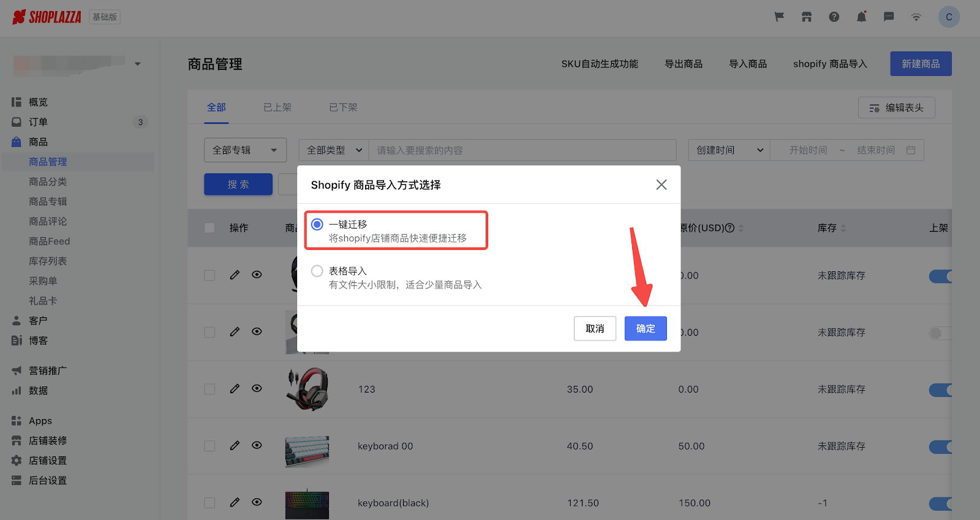The width and height of the screenshot is (980, 520).
Task: Click the 取消 button in dialog
Action: click(595, 329)
